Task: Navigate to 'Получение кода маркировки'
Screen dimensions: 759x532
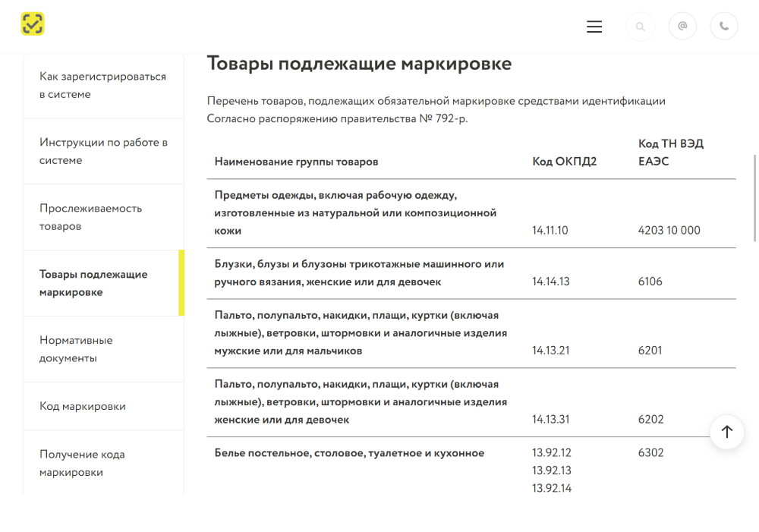Action: [x=82, y=463]
